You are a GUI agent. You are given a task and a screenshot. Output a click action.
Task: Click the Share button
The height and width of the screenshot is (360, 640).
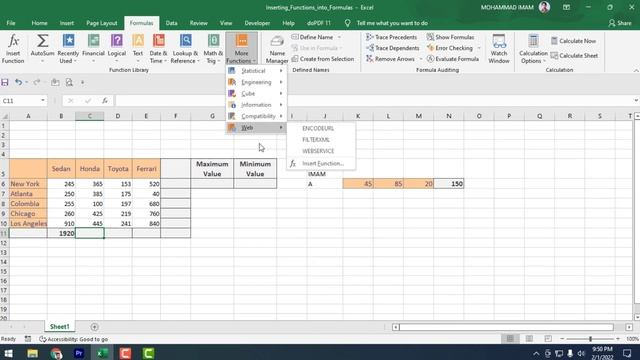tap(620, 23)
